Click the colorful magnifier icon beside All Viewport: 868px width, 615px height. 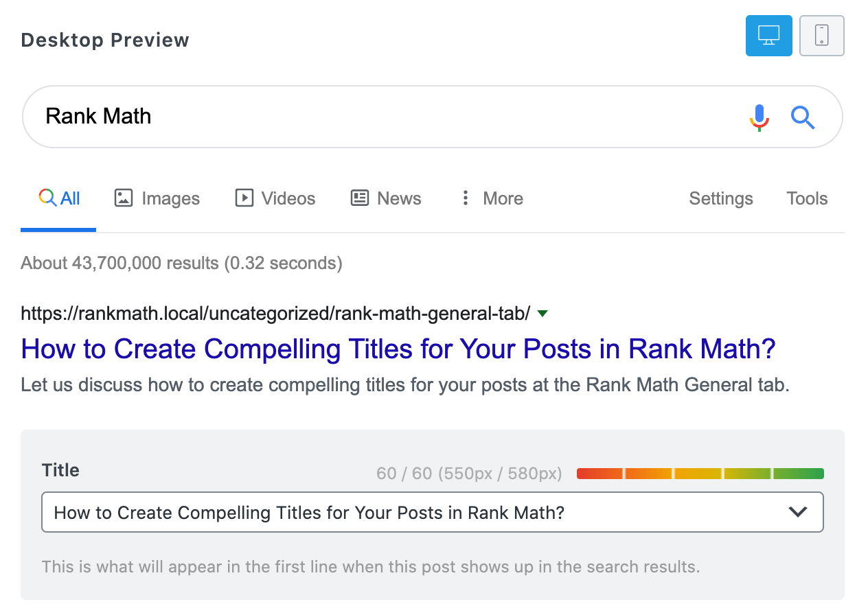pyautogui.click(x=47, y=198)
